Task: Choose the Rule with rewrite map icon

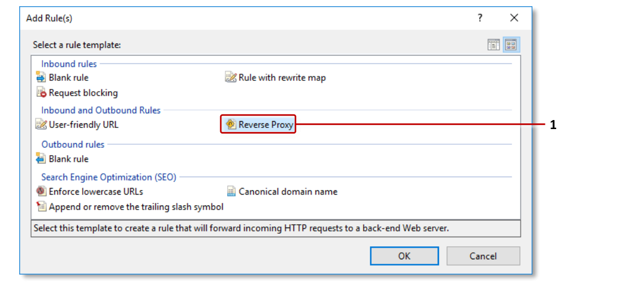Action: (x=231, y=78)
